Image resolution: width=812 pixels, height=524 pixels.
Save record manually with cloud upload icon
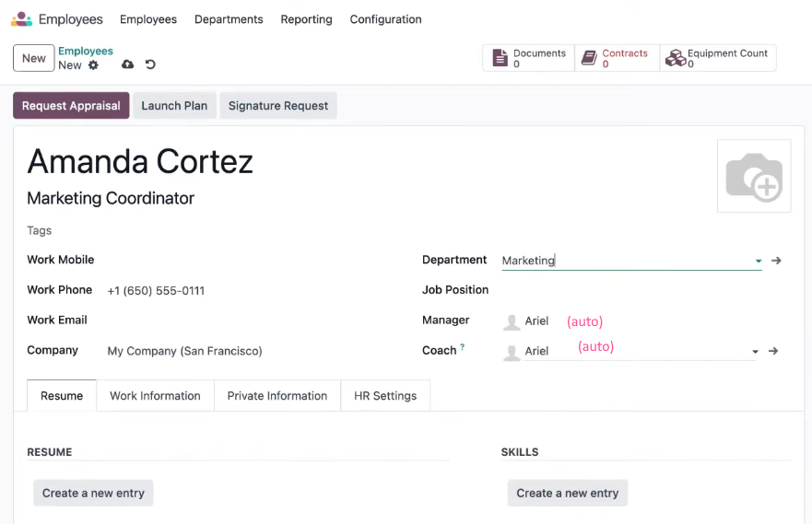tap(127, 64)
